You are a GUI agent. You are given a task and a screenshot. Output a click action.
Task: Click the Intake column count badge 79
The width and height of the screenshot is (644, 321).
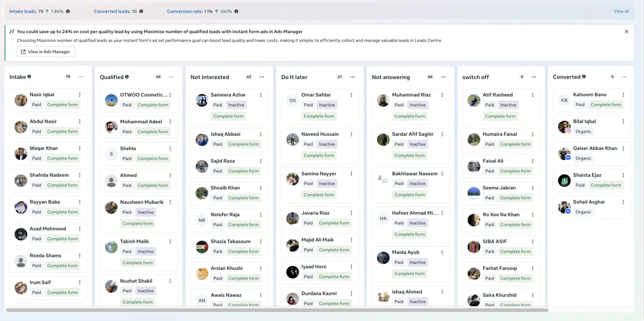(x=68, y=77)
